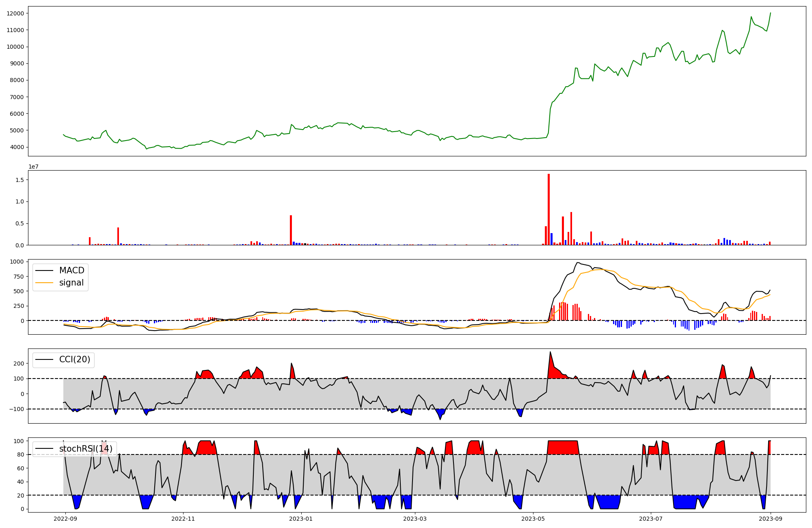Image resolution: width=812 pixels, height=528 pixels.
Task: Select the signal legend text
Action: pos(71,283)
